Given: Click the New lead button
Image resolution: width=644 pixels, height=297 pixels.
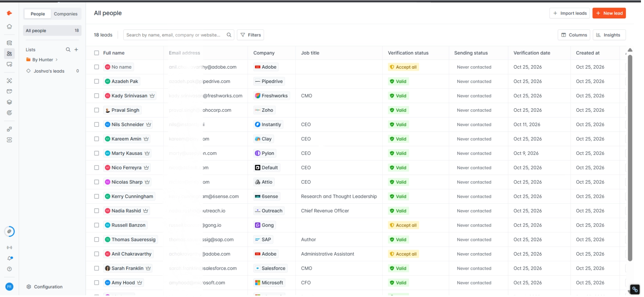Looking at the screenshot, I should click(609, 13).
